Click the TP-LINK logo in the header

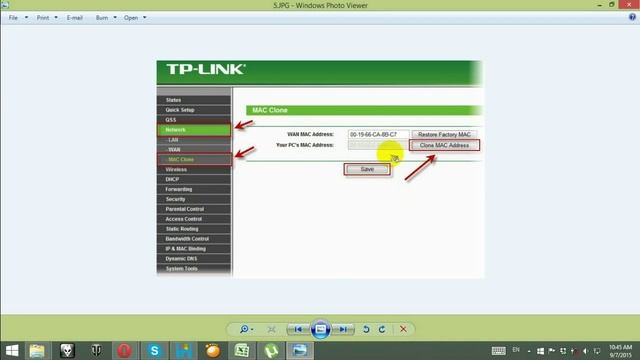205,69
